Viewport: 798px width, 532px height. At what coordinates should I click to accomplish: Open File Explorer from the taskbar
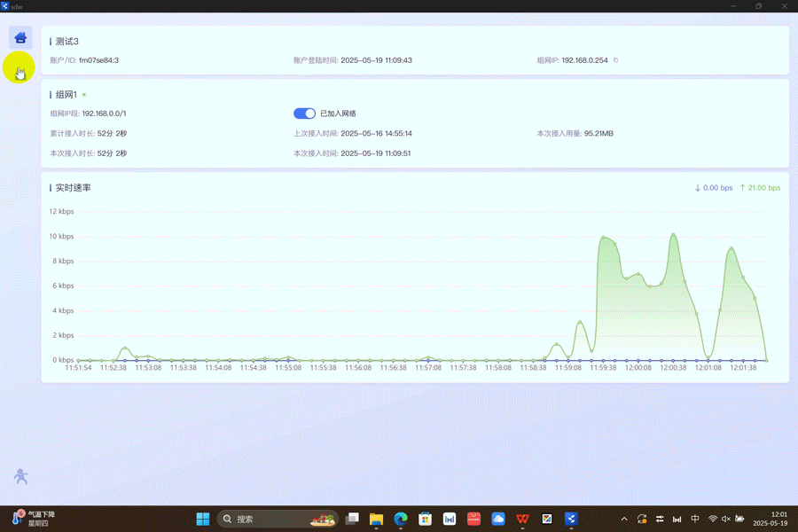pos(376,519)
